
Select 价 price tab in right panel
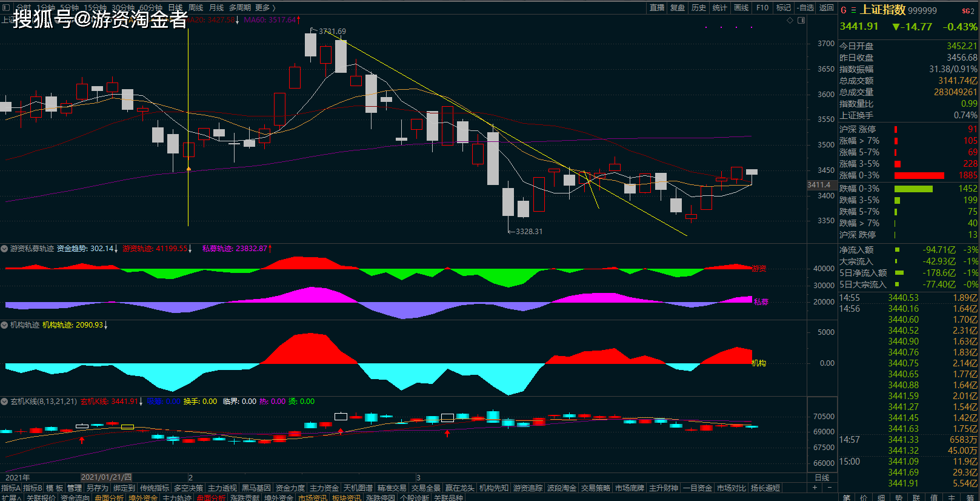tap(864, 497)
